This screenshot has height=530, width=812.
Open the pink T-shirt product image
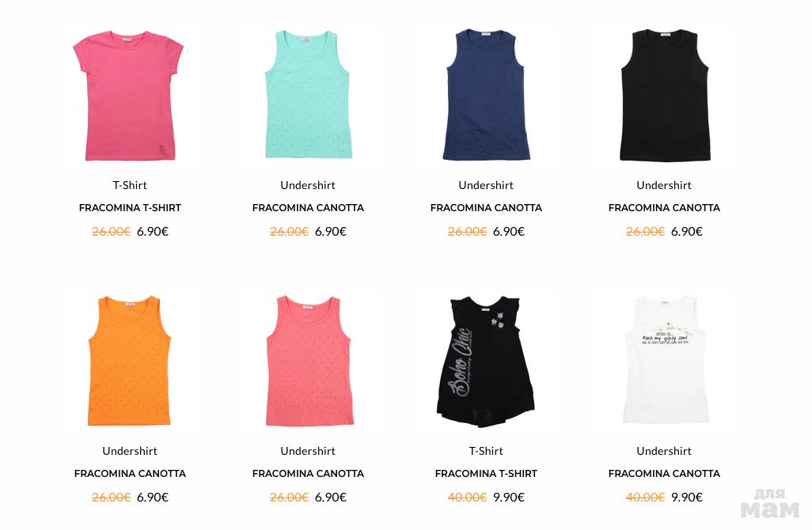pyautogui.click(x=130, y=96)
